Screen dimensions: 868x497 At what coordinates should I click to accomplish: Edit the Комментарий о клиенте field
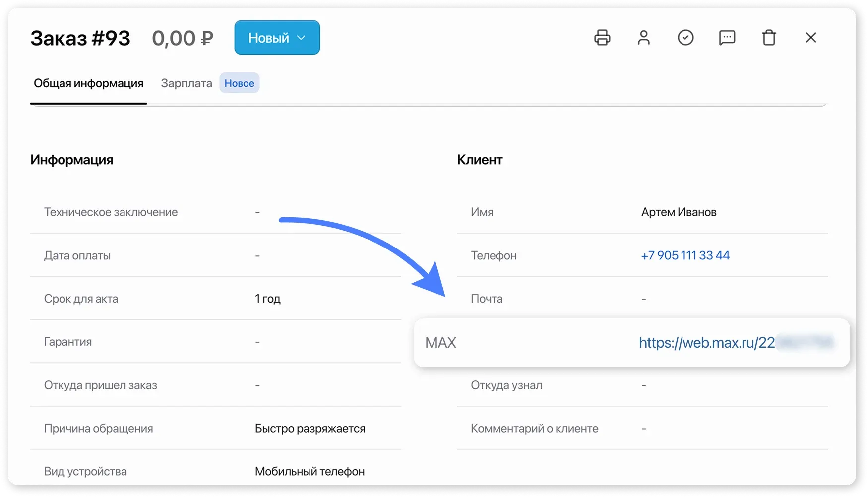(643, 428)
